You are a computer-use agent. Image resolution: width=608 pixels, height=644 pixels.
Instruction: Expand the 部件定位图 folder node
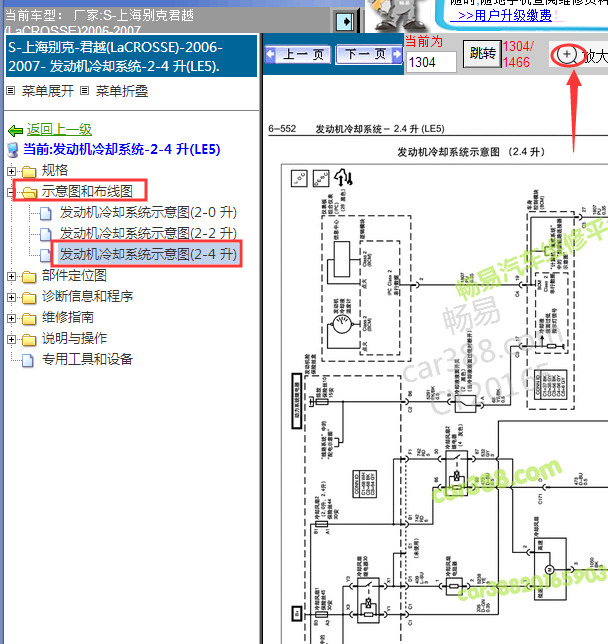[x=12, y=276]
